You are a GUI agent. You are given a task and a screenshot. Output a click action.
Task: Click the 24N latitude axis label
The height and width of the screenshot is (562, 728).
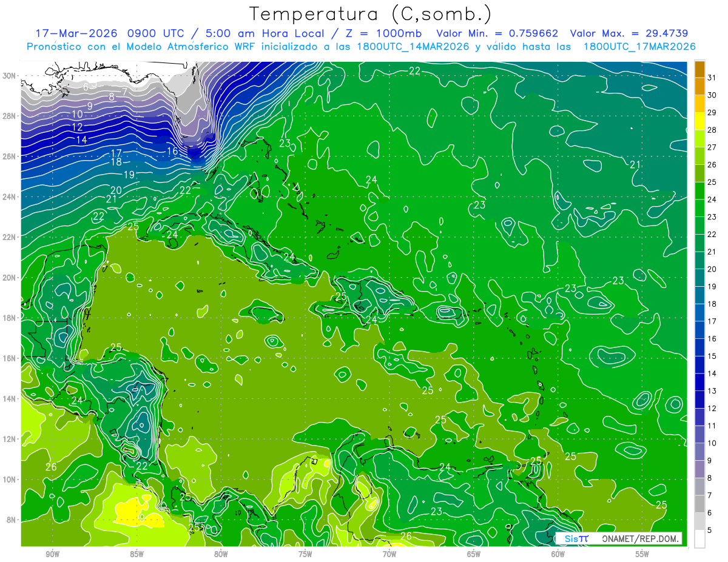(10, 196)
